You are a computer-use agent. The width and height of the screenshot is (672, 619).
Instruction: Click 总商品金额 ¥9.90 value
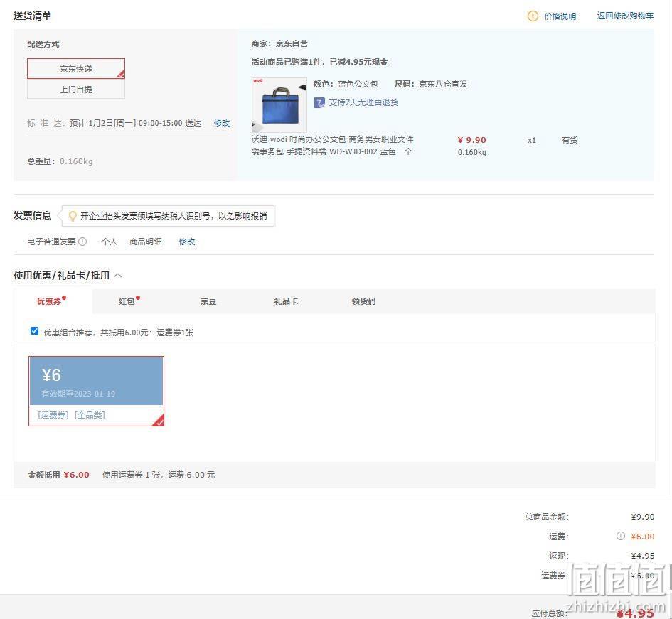(642, 517)
